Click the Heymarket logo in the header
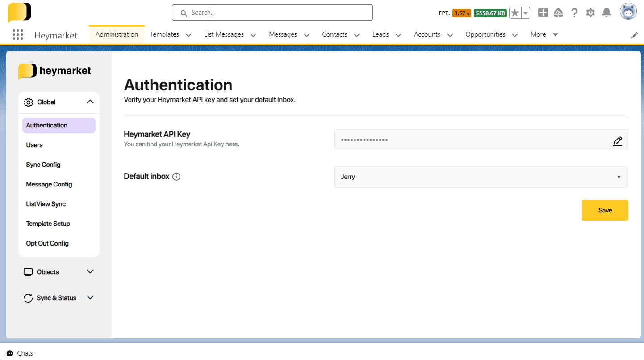644x360 pixels. click(20, 13)
